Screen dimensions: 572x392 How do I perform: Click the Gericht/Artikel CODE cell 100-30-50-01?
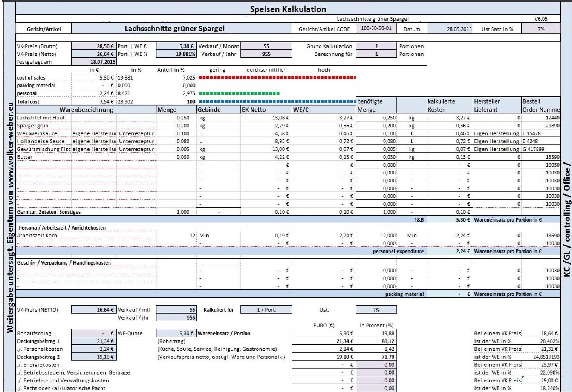(x=376, y=29)
